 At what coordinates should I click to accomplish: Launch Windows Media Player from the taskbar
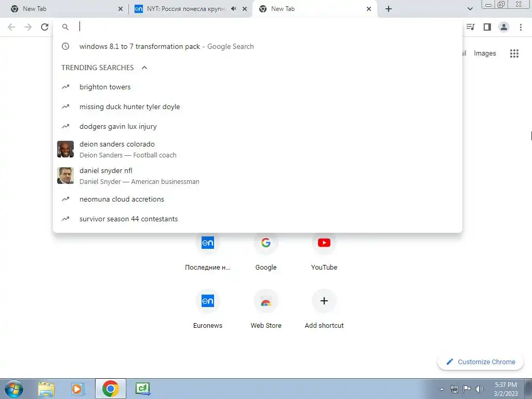click(78, 389)
